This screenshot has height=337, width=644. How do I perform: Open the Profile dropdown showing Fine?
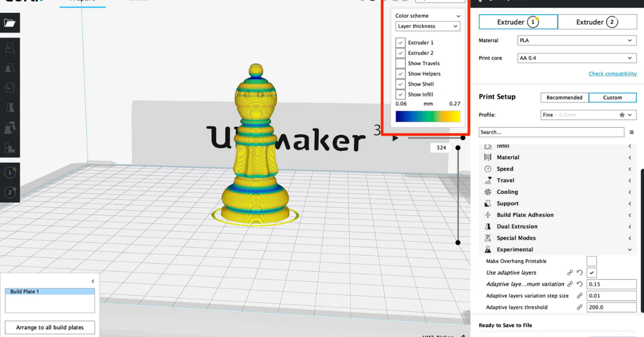(588, 114)
